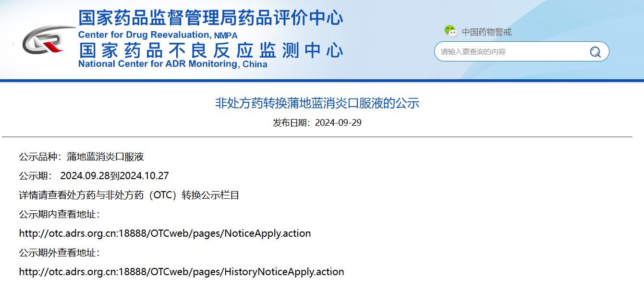Click 'National Center for ADR Monitoring, China' text
Image resolution: width=644 pixels, height=303 pixels.
(172, 64)
